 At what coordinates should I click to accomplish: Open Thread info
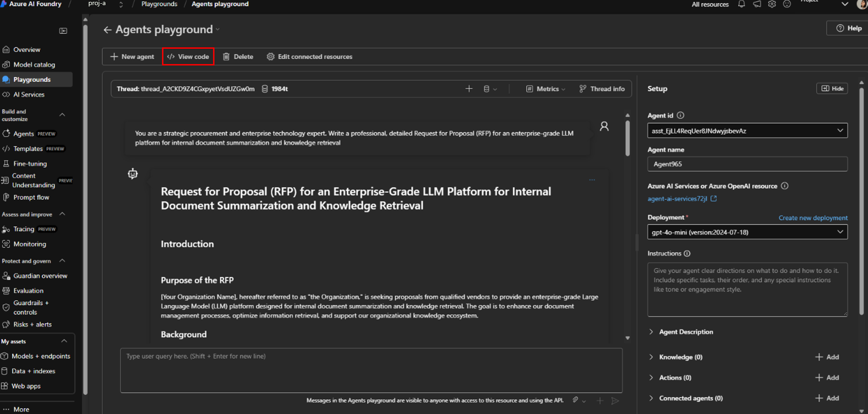coord(602,89)
